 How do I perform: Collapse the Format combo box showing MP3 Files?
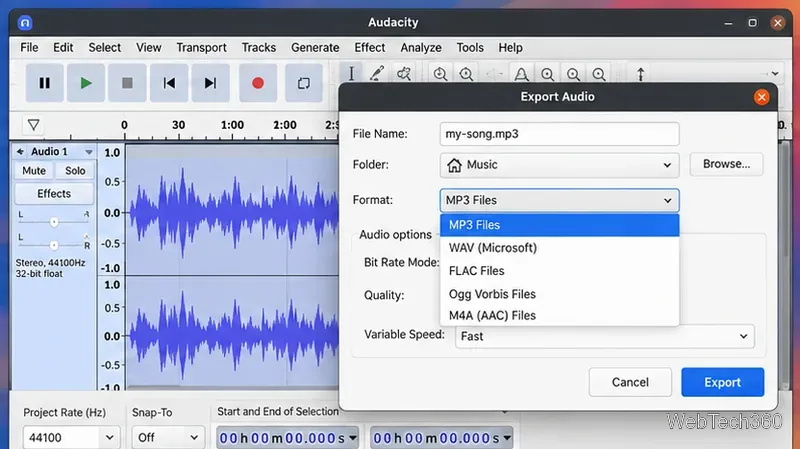(559, 200)
